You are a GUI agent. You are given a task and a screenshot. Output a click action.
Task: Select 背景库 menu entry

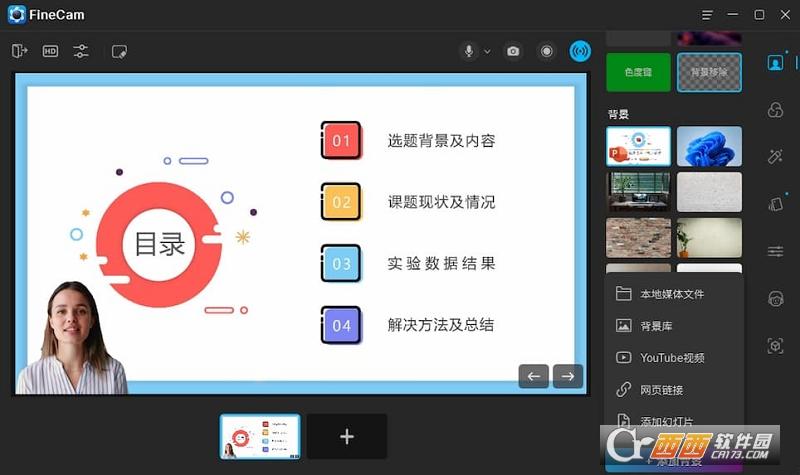673,326
